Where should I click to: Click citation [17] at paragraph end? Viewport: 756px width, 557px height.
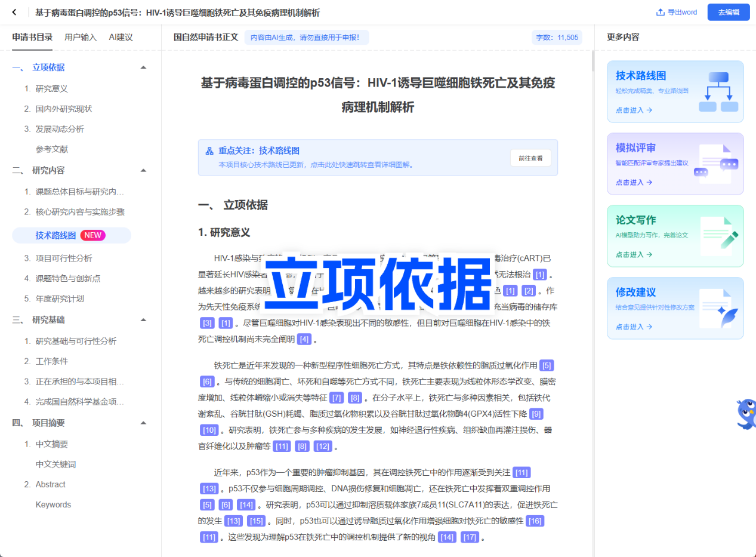pyautogui.click(x=470, y=537)
